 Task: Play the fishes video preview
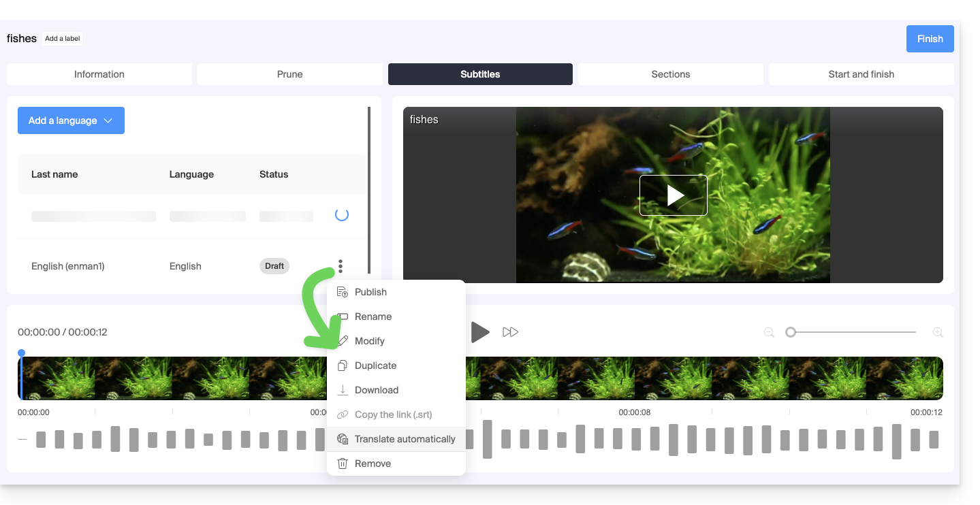tap(673, 195)
